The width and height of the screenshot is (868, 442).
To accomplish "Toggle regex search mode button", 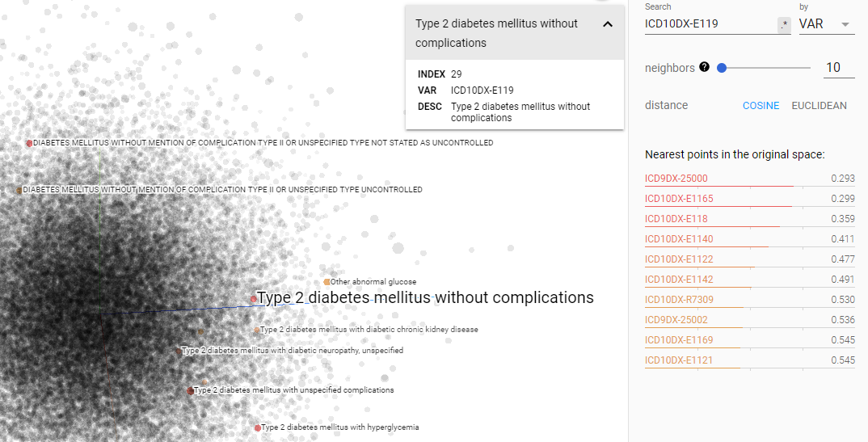I will tap(784, 24).
